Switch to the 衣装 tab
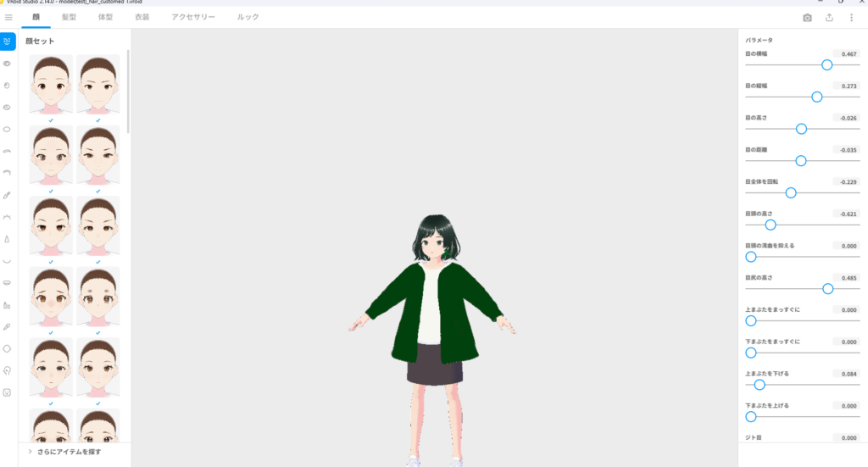This screenshot has height=467, width=868. (142, 17)
